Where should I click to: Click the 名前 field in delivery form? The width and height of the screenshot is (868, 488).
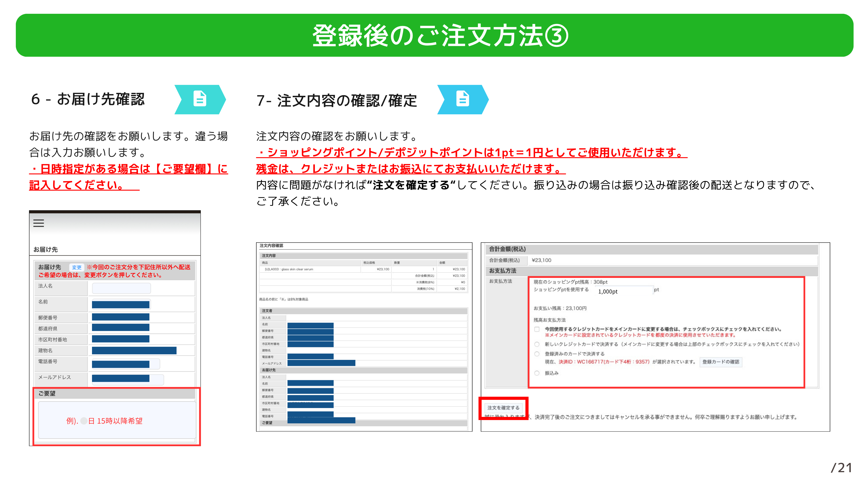coord(121,305)
